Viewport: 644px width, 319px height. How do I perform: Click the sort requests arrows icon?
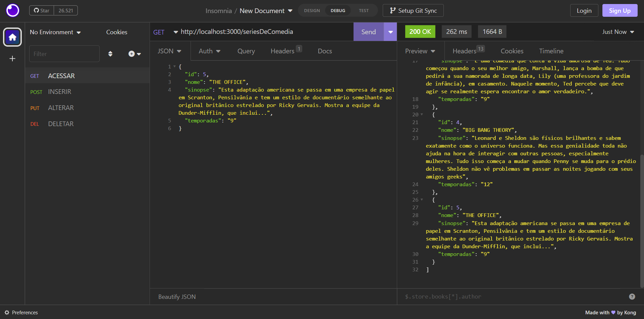click(110, 54)
